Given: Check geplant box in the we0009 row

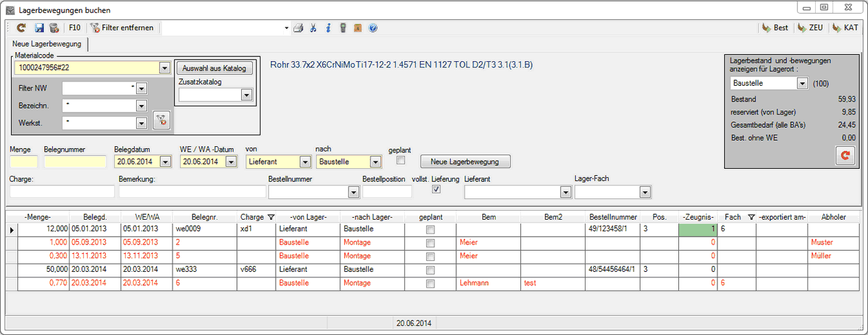Looking at the screenshot, I should tap(430, 229).
